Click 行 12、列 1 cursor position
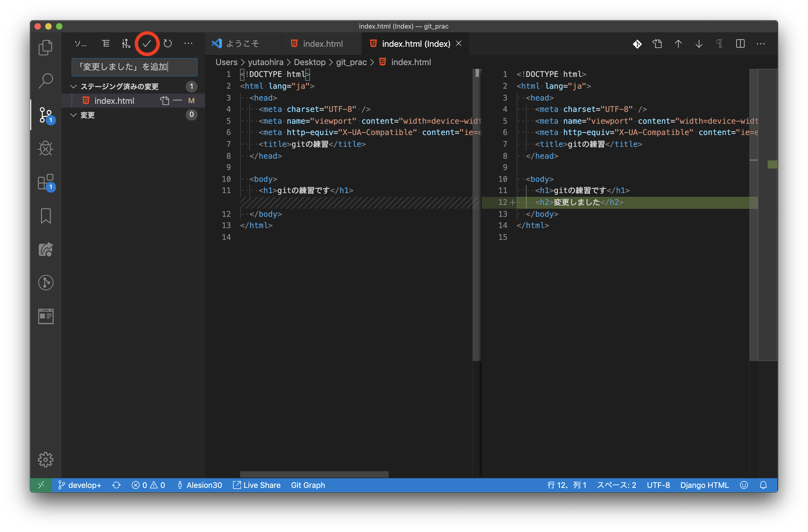This screenshot has width=808, height=532. tap(567, 485)
